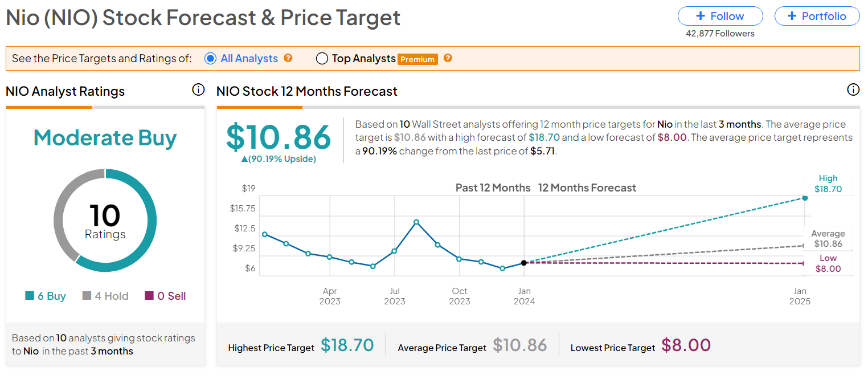Click the Average $10.86 chart label
Viewport: 868px width, 379px height.
828,238
